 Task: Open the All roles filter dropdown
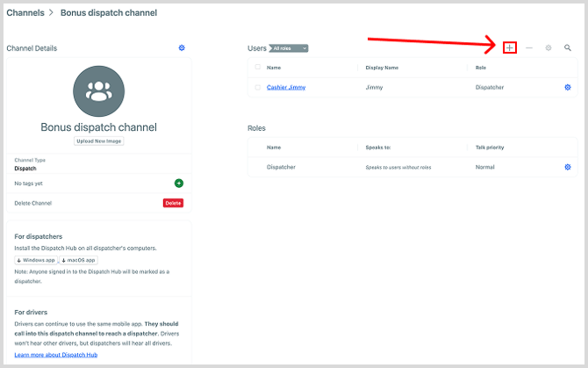click(289, 48)
